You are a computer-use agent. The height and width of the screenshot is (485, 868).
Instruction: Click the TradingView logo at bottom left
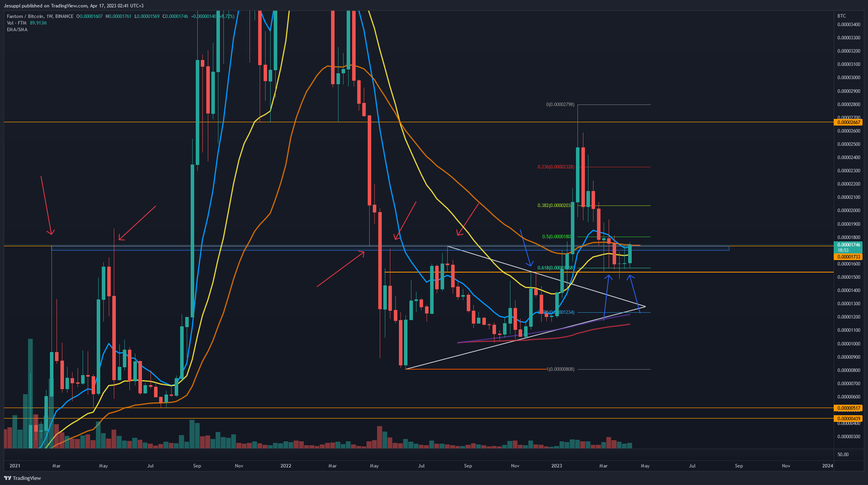(x=23, y=478)
